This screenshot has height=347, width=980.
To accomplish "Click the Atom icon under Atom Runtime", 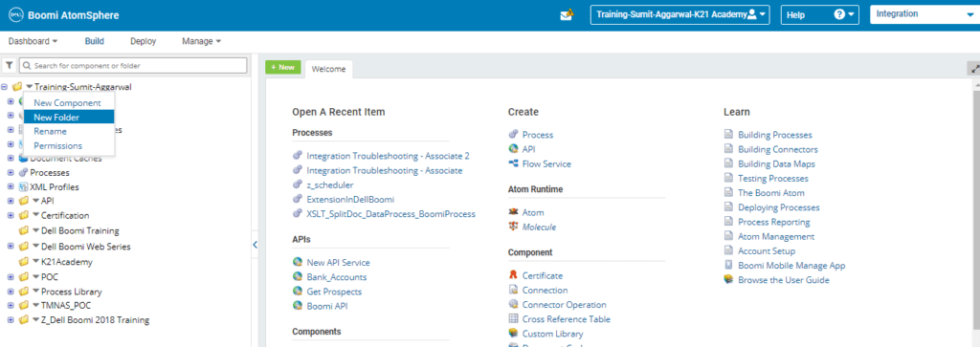I will pyautogui.click(x=513, y=212).
